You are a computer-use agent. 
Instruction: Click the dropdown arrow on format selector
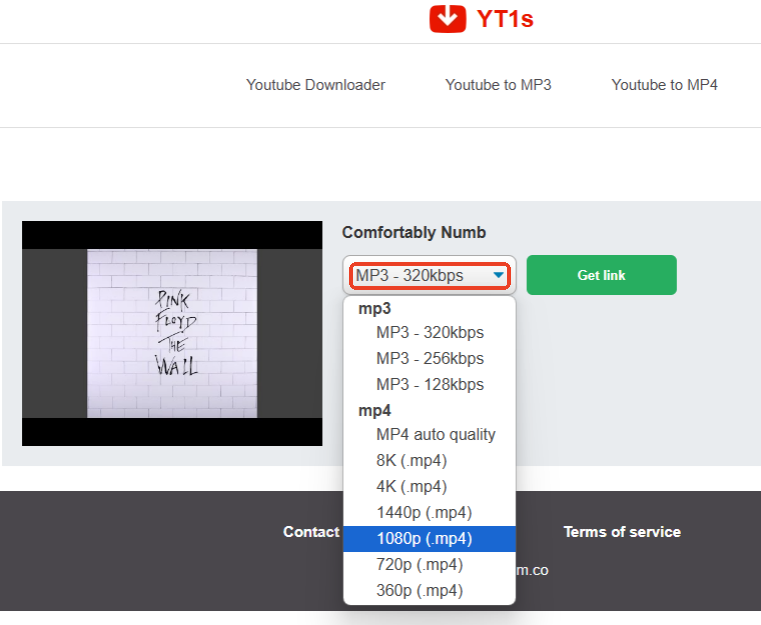(498, 276)
